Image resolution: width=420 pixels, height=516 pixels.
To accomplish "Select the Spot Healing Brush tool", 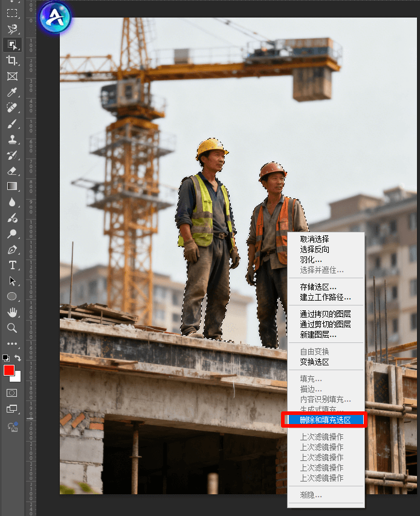I will coord(11,108).
